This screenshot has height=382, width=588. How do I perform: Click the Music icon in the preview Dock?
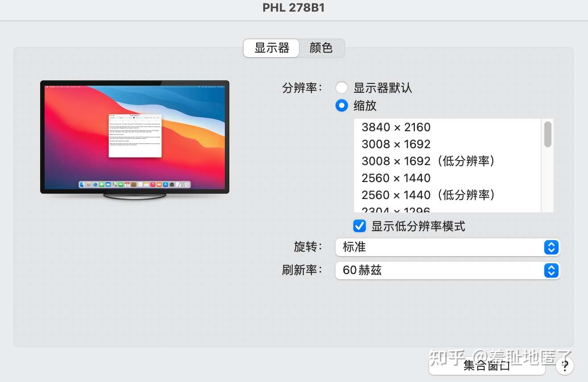[x=153, y=184]
